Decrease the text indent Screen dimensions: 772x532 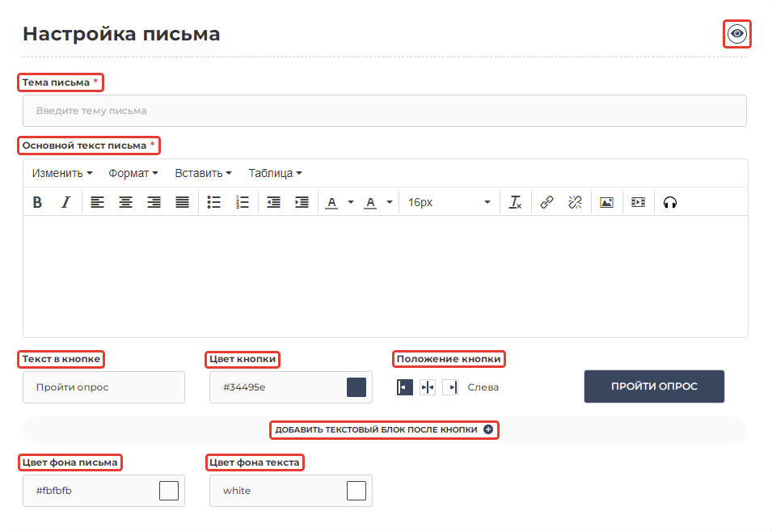pyautogui.click(x=274, y=202)
